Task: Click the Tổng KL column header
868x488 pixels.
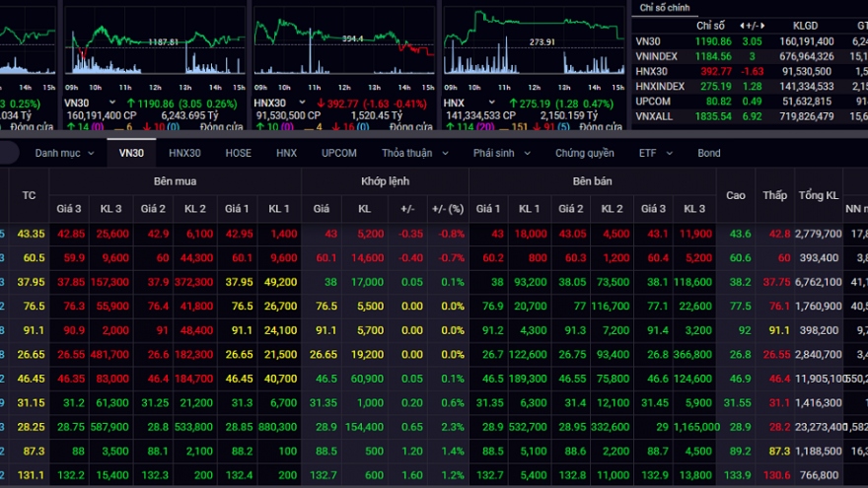Action: 818,195
